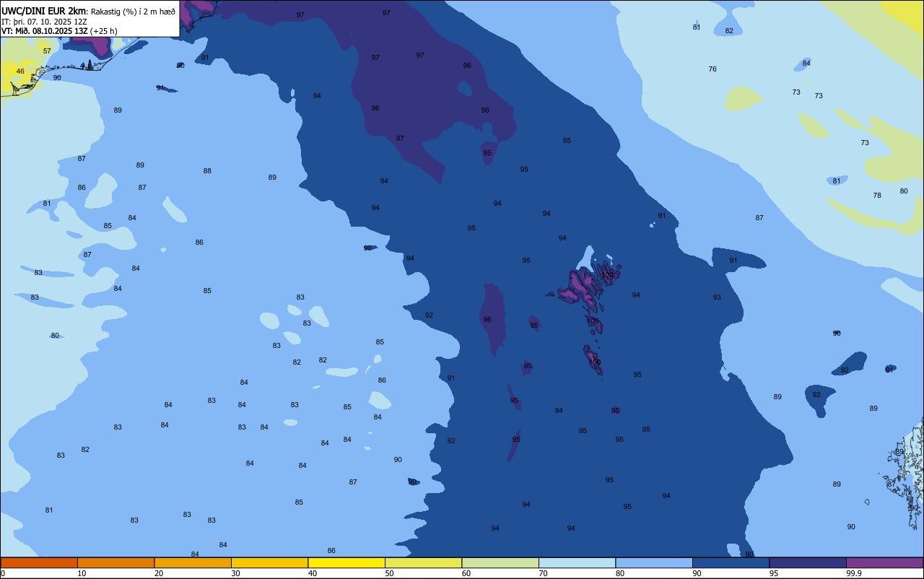This screenshot has height=579, width=924.
Task: Click the 0–10 dark red legend swatch
Action: coord(39,562)
